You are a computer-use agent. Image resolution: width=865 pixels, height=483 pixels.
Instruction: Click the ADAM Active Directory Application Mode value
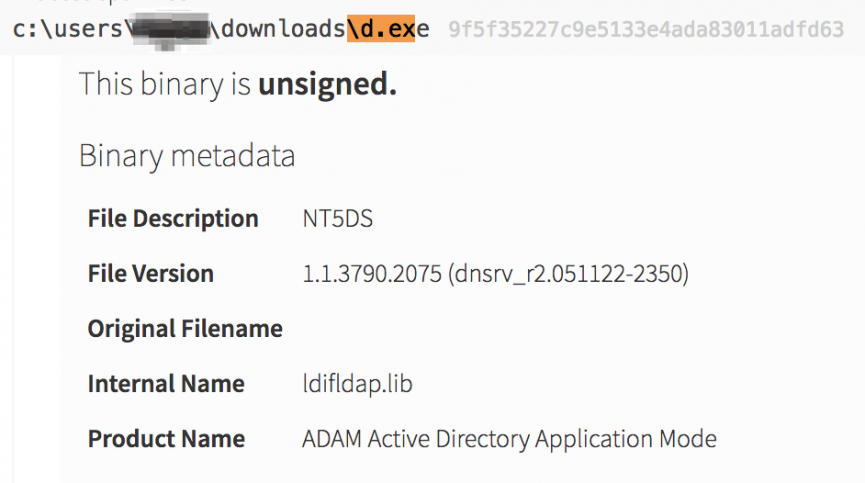pos(509,439)
